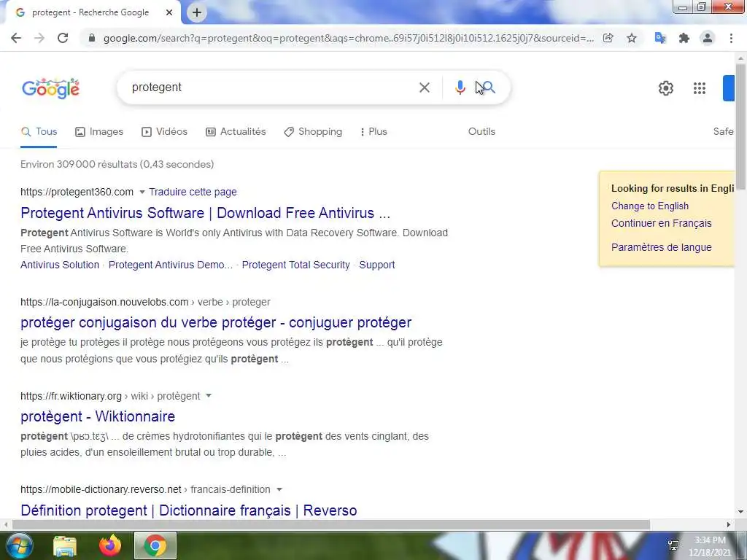This screenshot has width=747, height=560.
Task: Open Protegent Antivirus Software result title
Action: pos(205,213)
